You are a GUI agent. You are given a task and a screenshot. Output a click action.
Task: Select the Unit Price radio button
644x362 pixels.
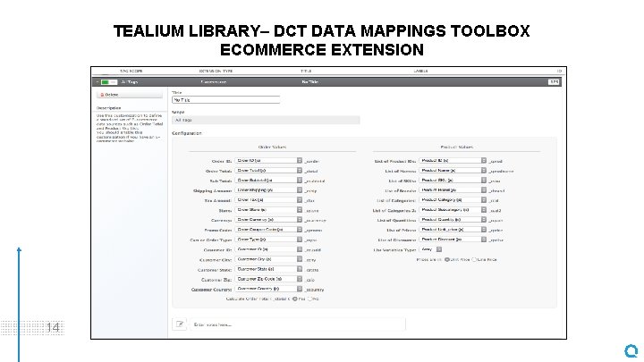coord(447,259)
